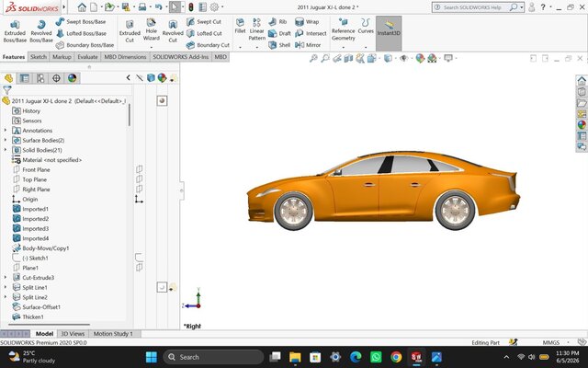The height and width of the screenshot is (368, 588).
Task: Choose Lofted Boss/Base feature
Action: [81, 33]
